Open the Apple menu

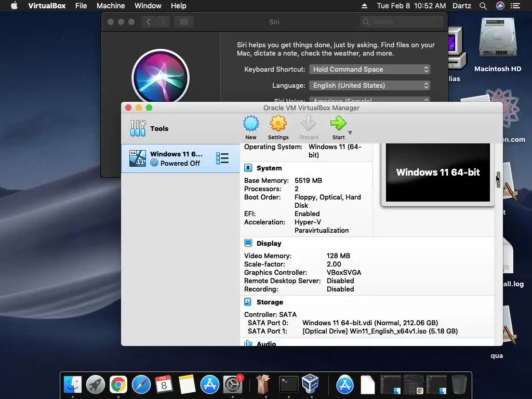14,6
